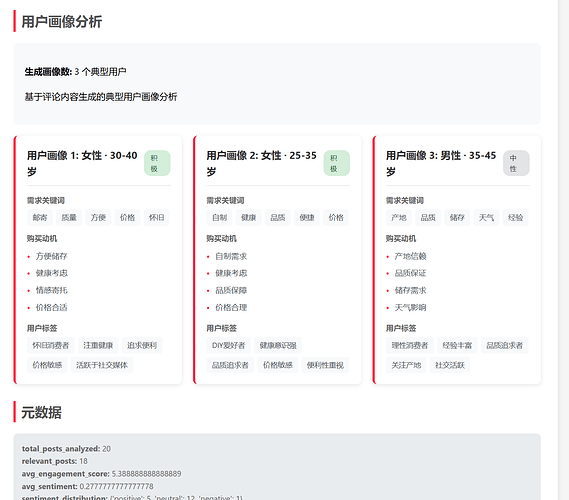The image size is (569, 500).
Task: Select the relevant_posts: 18 line
Action: 55,461
